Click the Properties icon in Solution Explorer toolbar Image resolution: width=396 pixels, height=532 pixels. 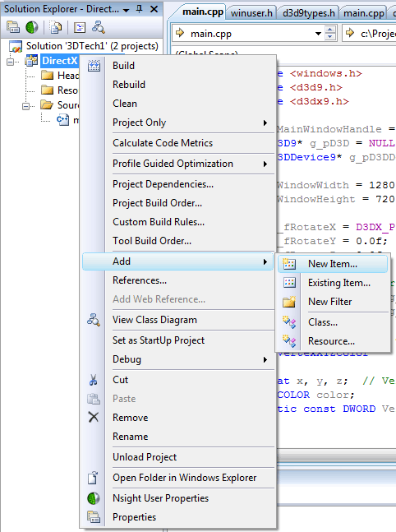coord(13,27)
